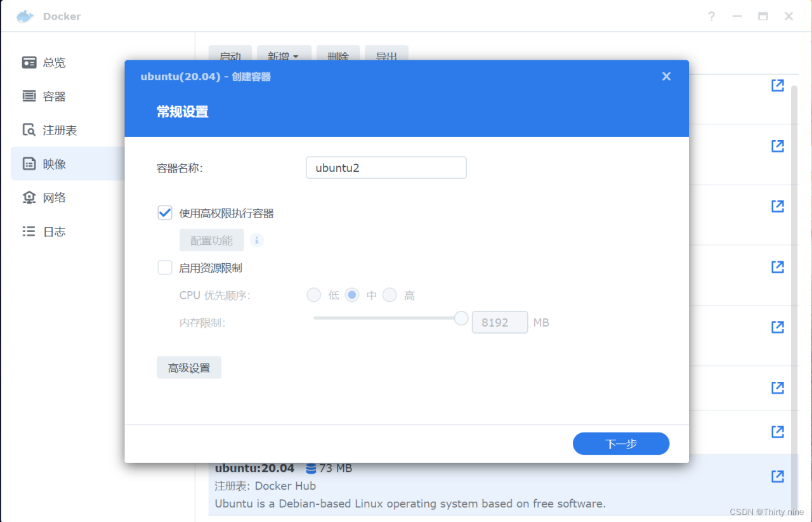Select the 高 CPU priority radio button
The image size is (812, 522).
coord(390,294)
